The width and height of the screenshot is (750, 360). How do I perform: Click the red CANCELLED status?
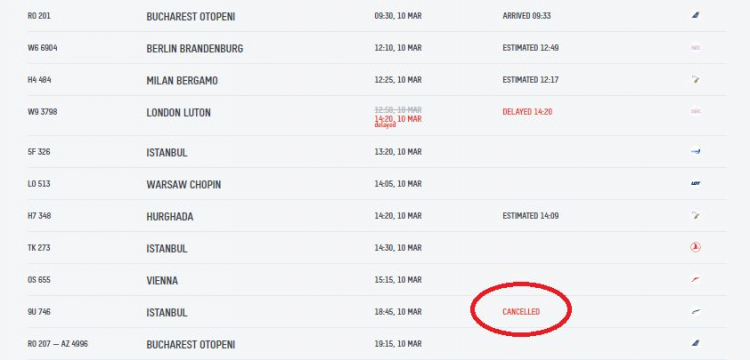[x=521, y=312]
